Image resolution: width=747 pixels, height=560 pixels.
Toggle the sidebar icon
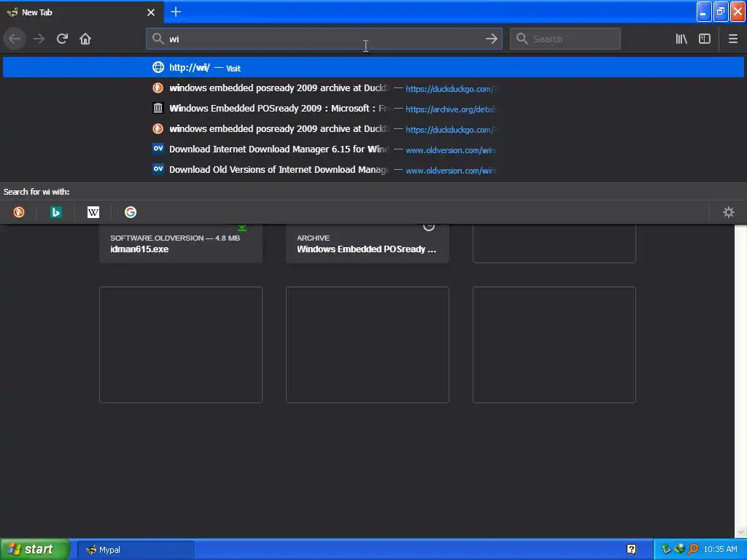click(705, 39)
